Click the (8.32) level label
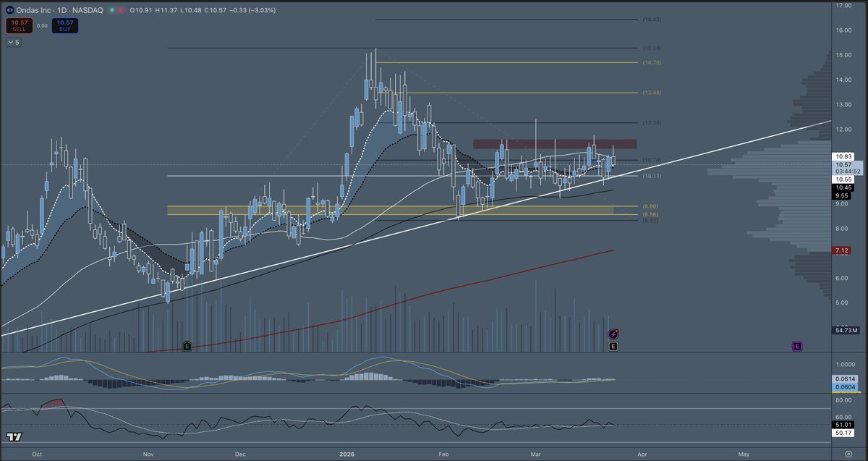The height and width of the screenshot is (461, 868). (652, 221)
